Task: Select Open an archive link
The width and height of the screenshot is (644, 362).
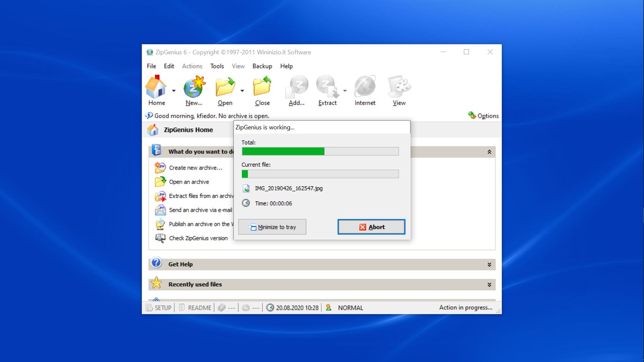Action: 189,182
